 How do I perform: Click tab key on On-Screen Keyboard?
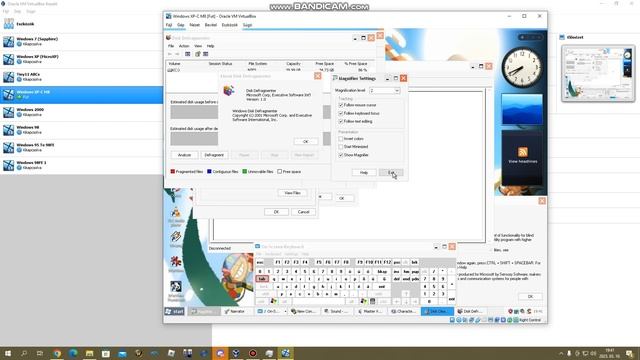[x=262, y=279]
